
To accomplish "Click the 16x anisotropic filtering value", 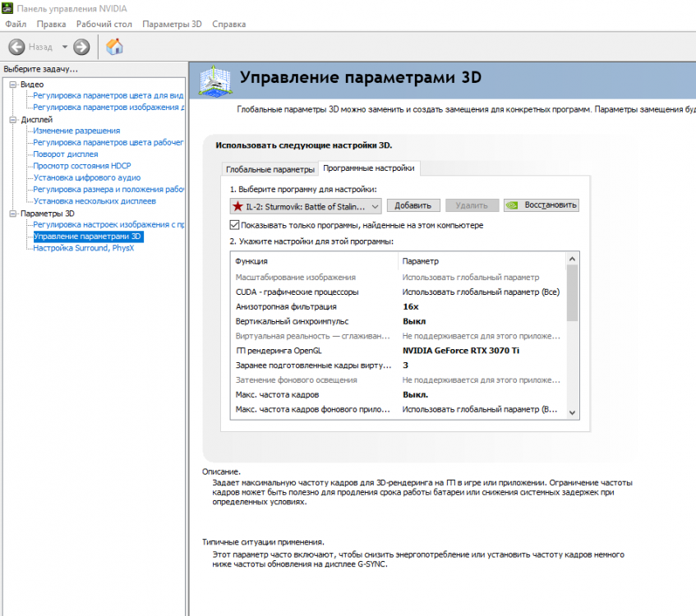I will tap(411, 306).
